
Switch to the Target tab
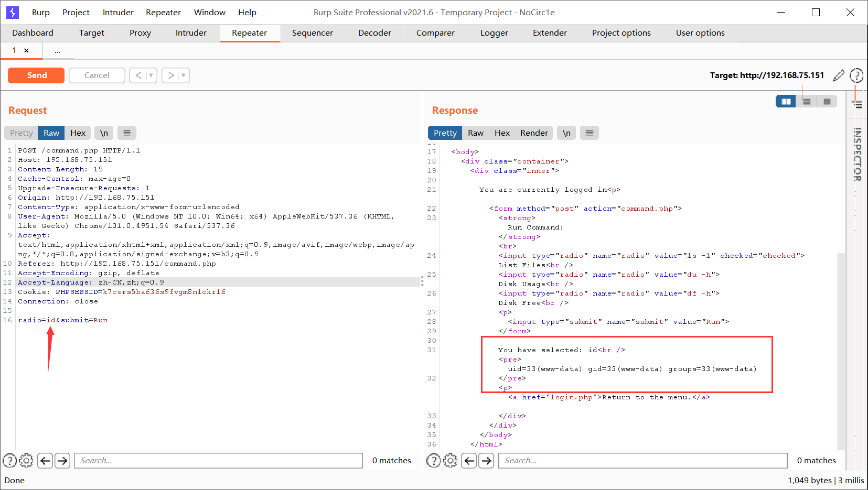coord(92,32)
